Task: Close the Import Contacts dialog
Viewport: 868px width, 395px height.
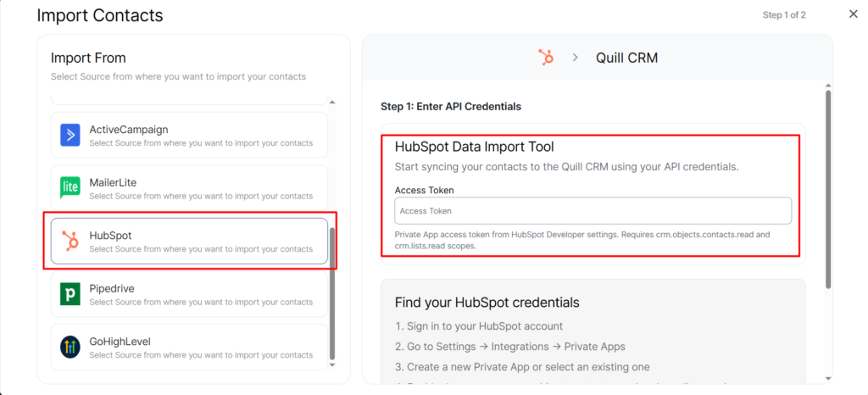Action: click(x=853, y=14)
